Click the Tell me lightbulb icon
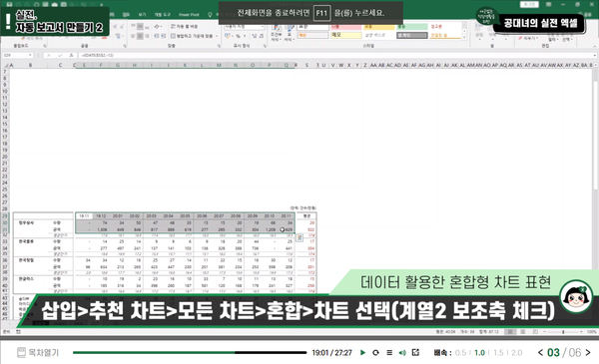This screenshot has height=364, width=599. click(x=210, y=15)
